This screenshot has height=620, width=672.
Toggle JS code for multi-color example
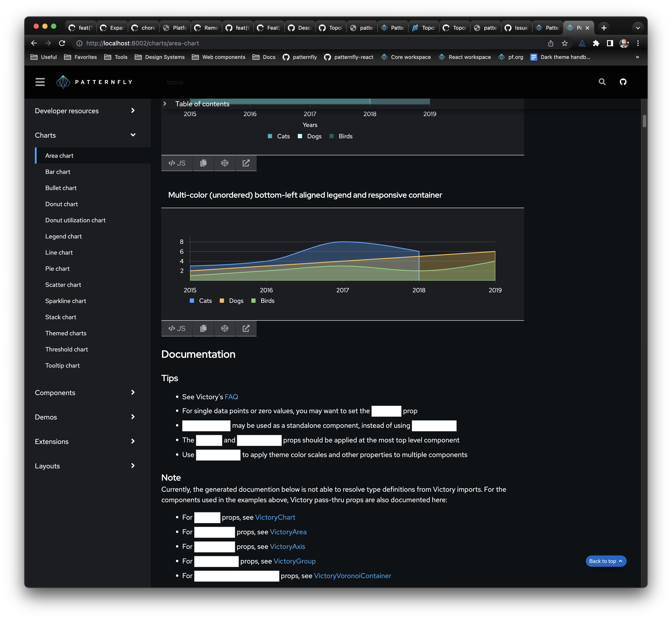point(177,329)
